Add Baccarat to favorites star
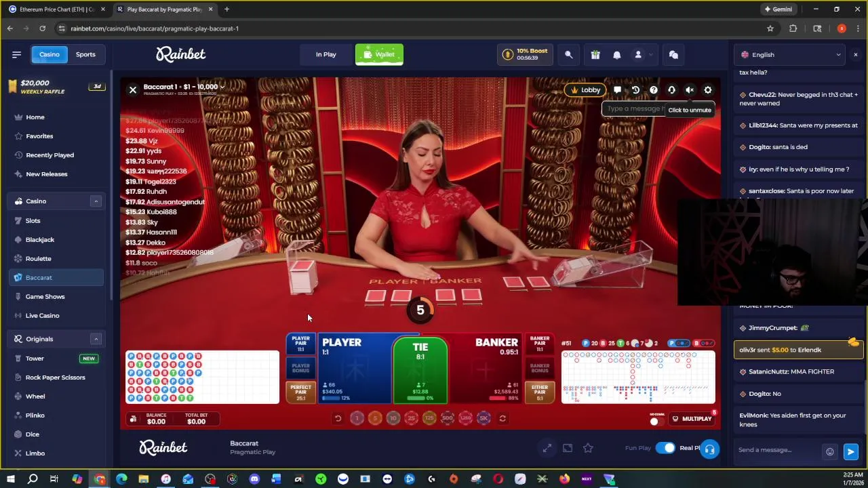868x488 pixels. 588,448
